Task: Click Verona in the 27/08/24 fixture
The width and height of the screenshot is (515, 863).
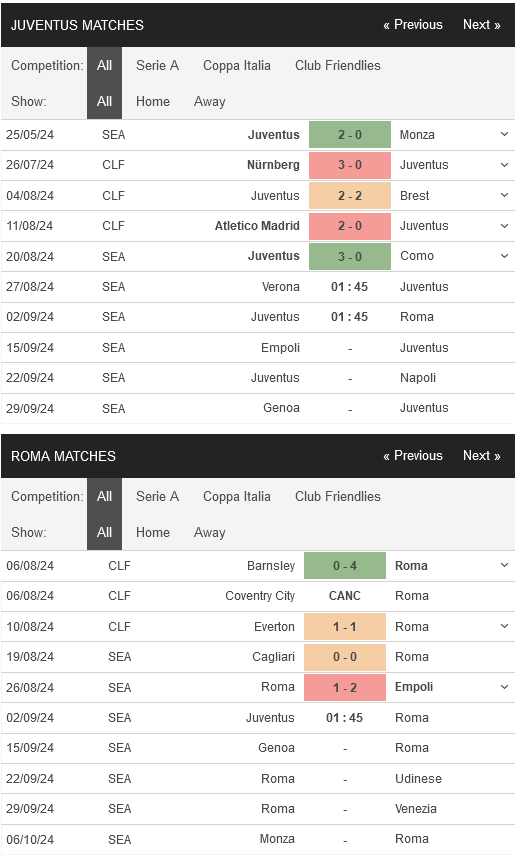Action: point(281,287)
